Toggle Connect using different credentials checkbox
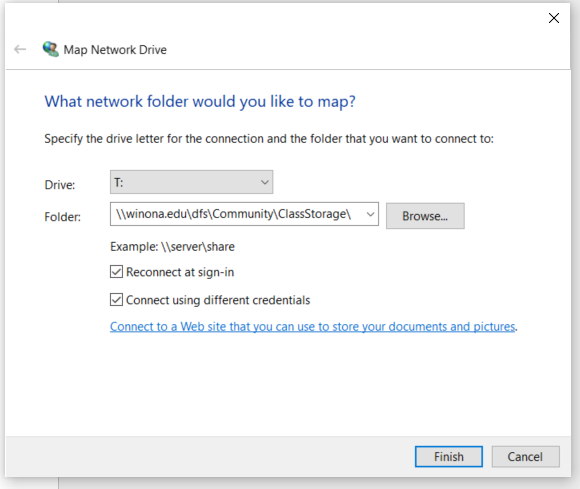Screen dimensions: 580x489 [x=117, y=299]
